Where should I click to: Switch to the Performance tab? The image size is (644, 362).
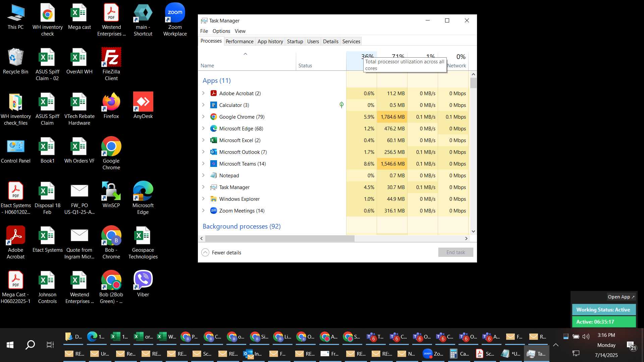[239, 41]
